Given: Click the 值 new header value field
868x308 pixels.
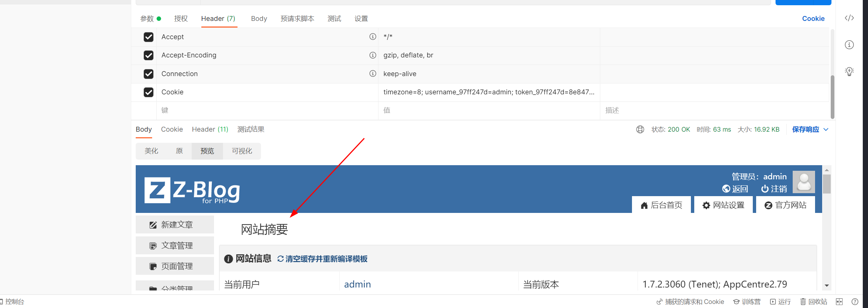Looking at the screenshot, I should (489, 110).
